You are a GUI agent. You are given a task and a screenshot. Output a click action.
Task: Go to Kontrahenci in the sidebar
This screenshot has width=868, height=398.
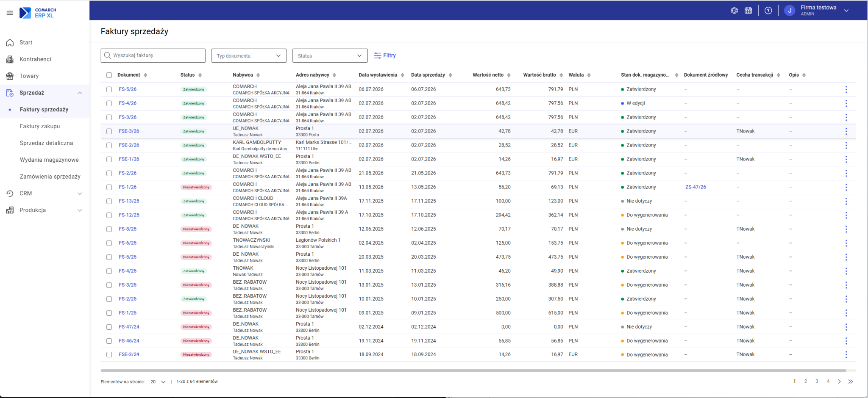(x=35, y=59)
